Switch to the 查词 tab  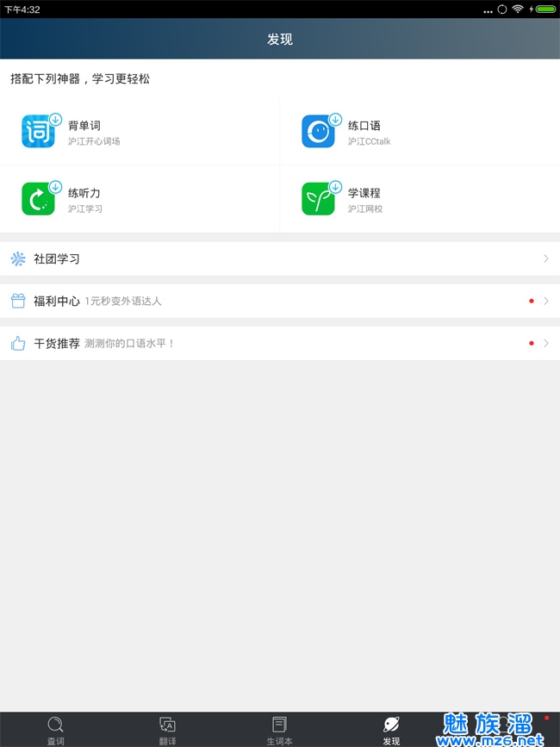[x=56, y=730]
